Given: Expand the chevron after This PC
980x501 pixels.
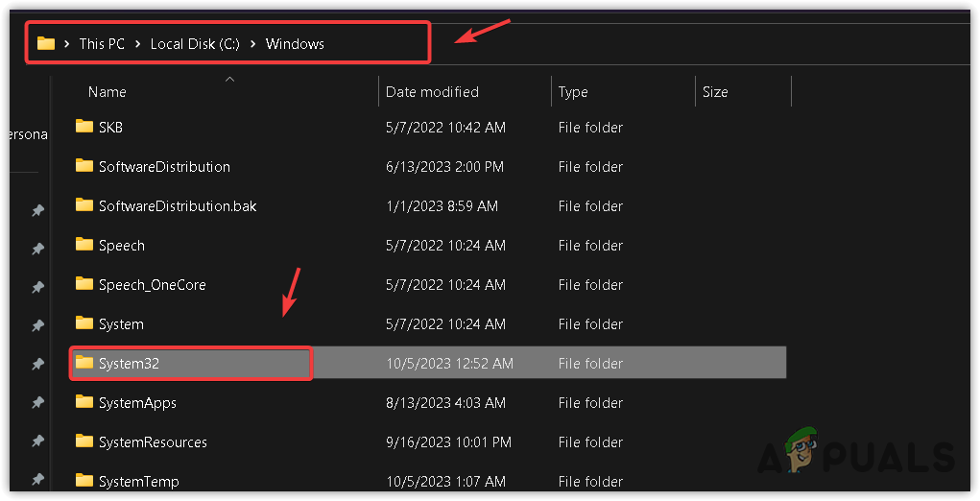Looking at the screenshot, I should click(138, 44).
